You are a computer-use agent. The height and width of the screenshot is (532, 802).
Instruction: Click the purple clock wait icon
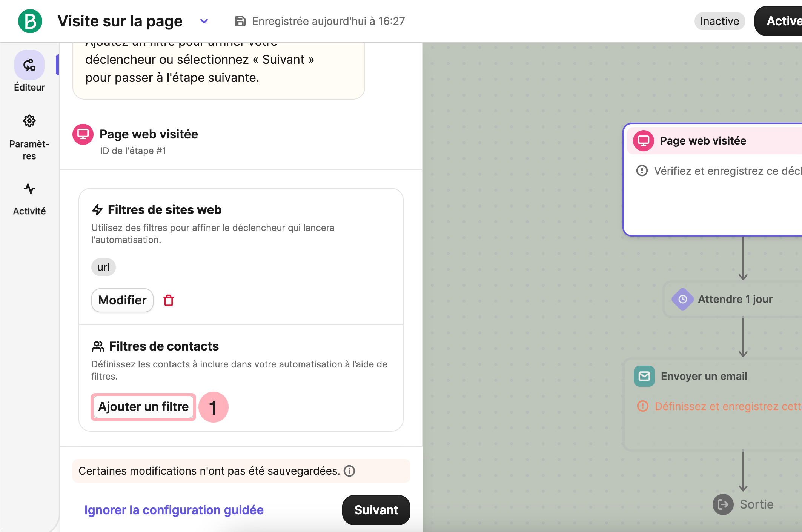point(683,299)
